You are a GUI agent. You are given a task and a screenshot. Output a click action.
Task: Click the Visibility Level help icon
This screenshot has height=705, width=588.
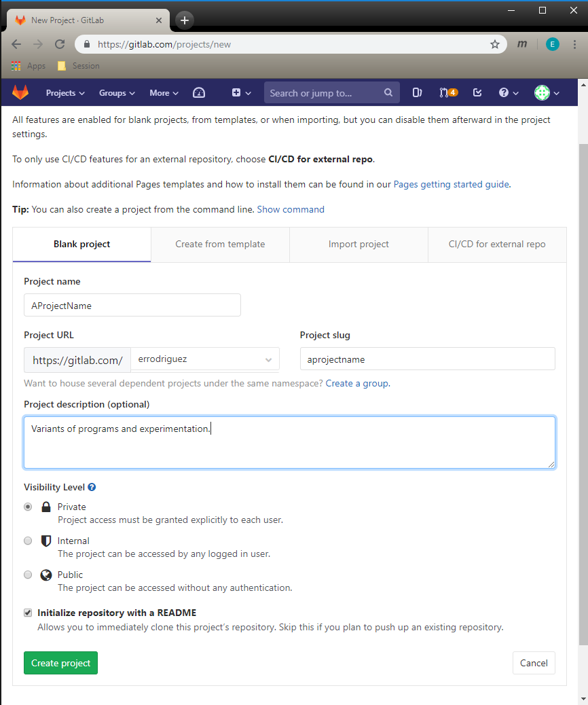tap(92, 487)
